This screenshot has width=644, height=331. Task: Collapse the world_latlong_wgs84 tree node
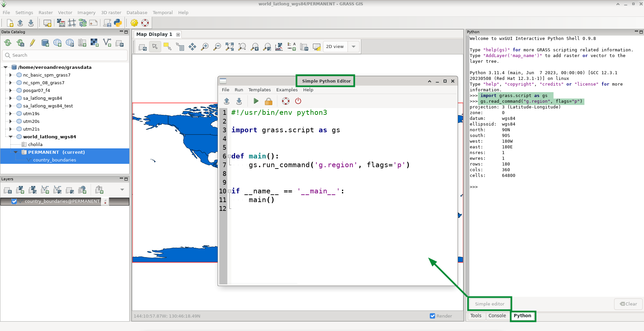10,137
